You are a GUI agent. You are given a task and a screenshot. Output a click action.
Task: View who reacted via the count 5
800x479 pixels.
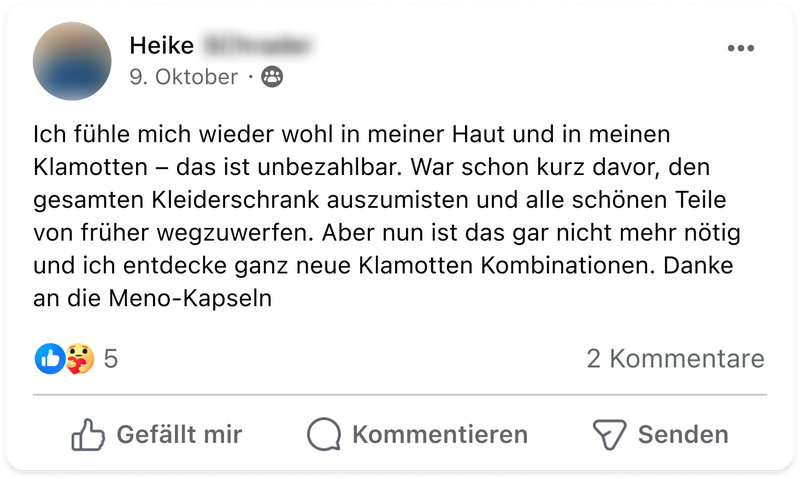click(111, 358)
